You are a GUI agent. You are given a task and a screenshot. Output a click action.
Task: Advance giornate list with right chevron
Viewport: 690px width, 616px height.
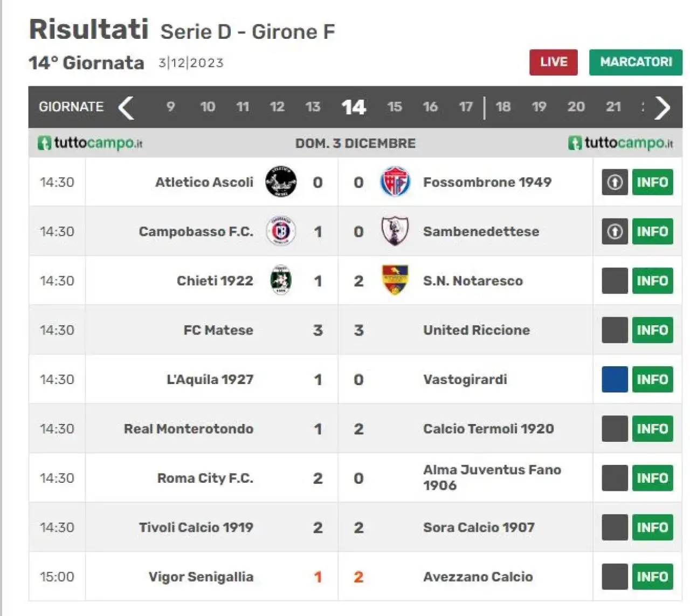click(663, 107)
